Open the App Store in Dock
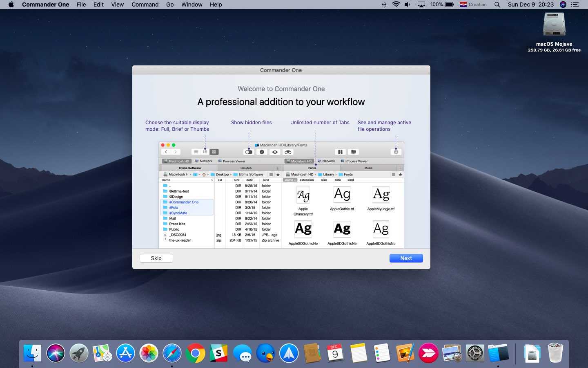Screen dimensions: 588x368 125,353
